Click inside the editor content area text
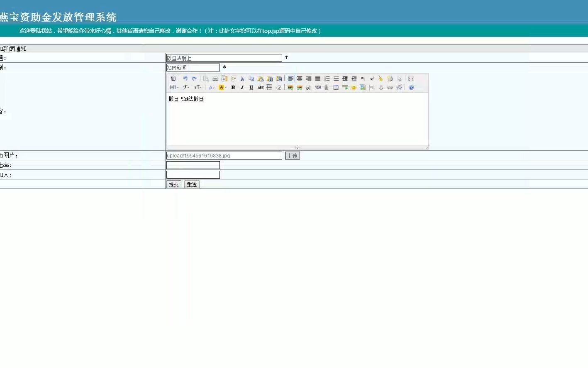 tap(186, 99)
